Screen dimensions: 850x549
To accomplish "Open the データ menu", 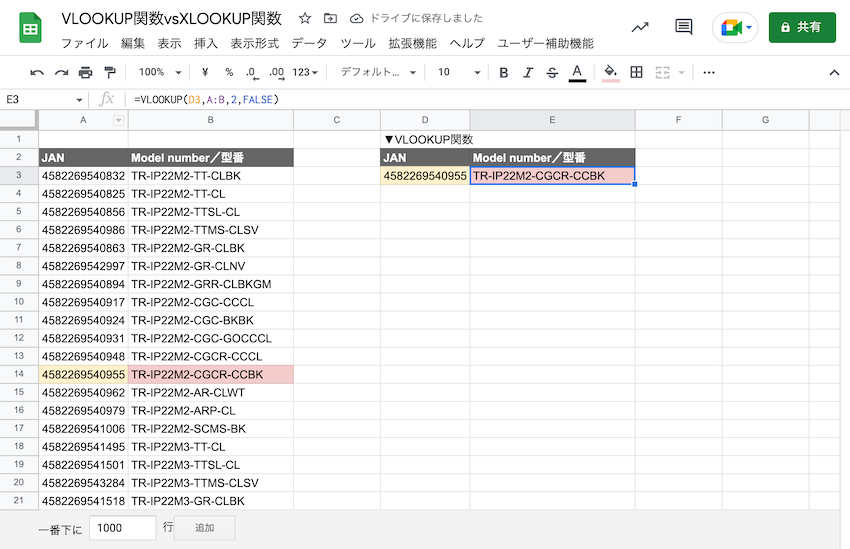I will click(309, 43).
